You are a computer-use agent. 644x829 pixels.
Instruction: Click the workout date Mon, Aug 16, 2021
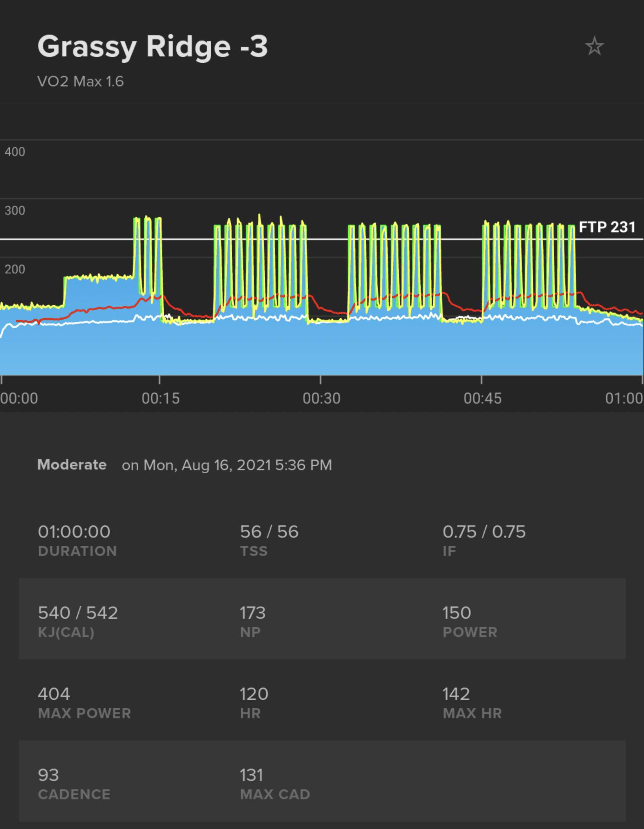[227, 465]
